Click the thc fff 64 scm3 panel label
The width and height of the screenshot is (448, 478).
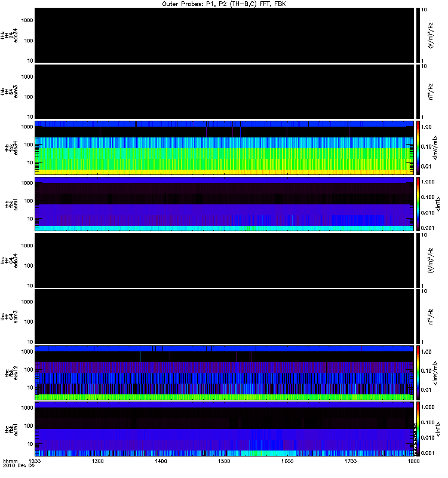click(x=9, y=317)
